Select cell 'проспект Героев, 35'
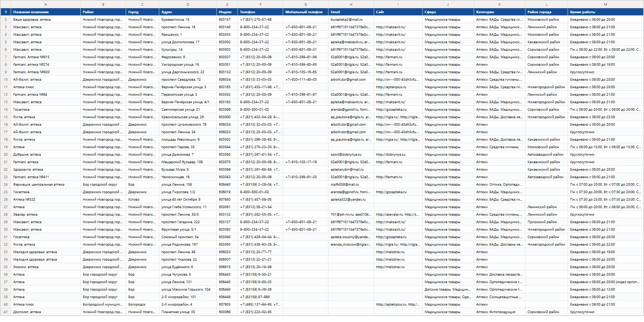This screenshot has width=644, height=322. pyautogui.click(x=188, y=147)
